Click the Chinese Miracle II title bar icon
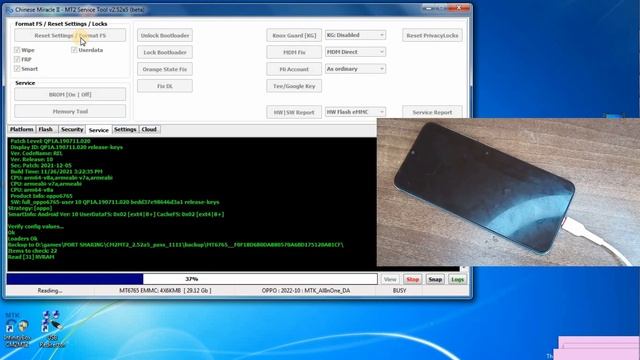This screenshot has width=640, height=360. point(10,9)
